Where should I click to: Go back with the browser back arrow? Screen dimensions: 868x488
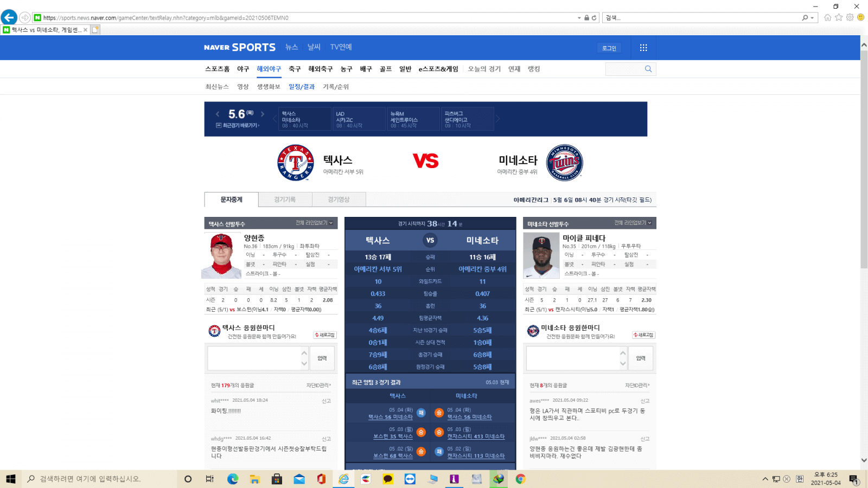(9, 17)
